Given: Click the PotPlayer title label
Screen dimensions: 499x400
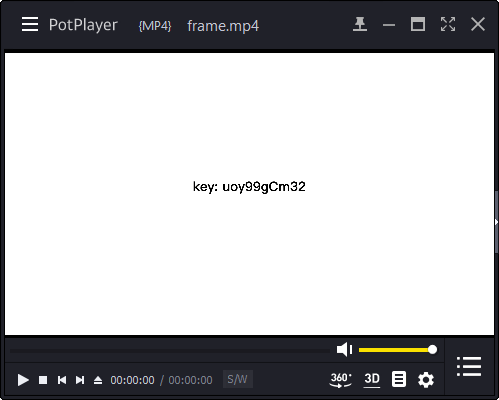Looking at the screenshot, I should pos(83,25).
